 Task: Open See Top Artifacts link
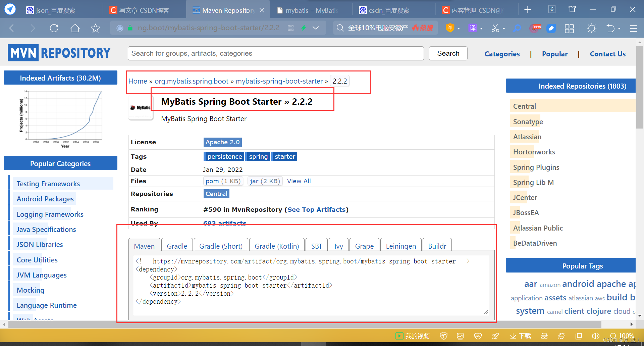[x=316, y=210]
